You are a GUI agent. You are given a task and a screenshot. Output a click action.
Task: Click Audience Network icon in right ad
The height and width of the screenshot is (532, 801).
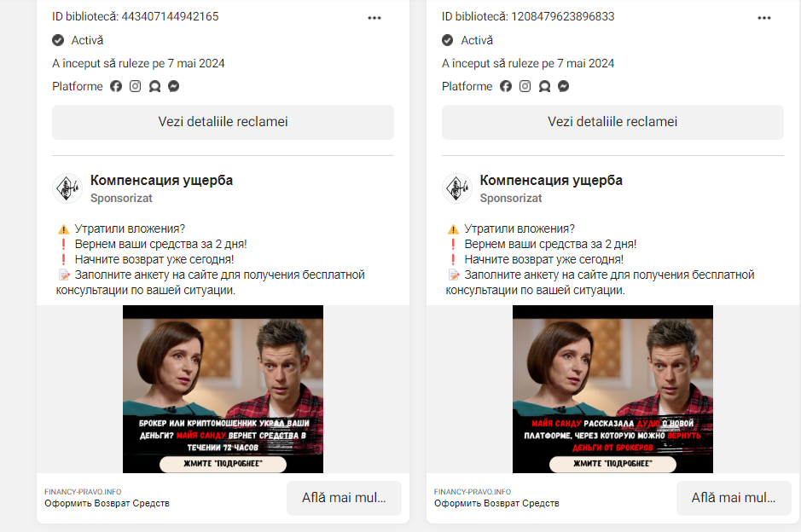pyautogui.click(x=544, y=86)
